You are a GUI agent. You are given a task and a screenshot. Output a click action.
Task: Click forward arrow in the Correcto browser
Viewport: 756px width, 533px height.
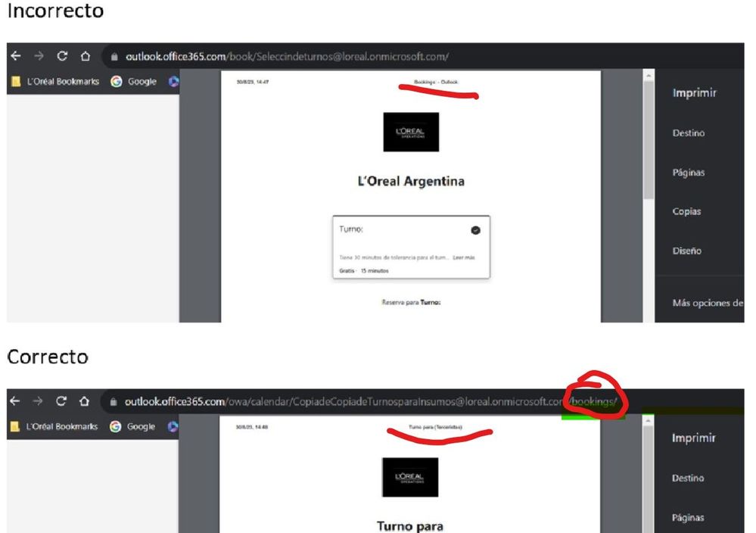coord(38,401)
